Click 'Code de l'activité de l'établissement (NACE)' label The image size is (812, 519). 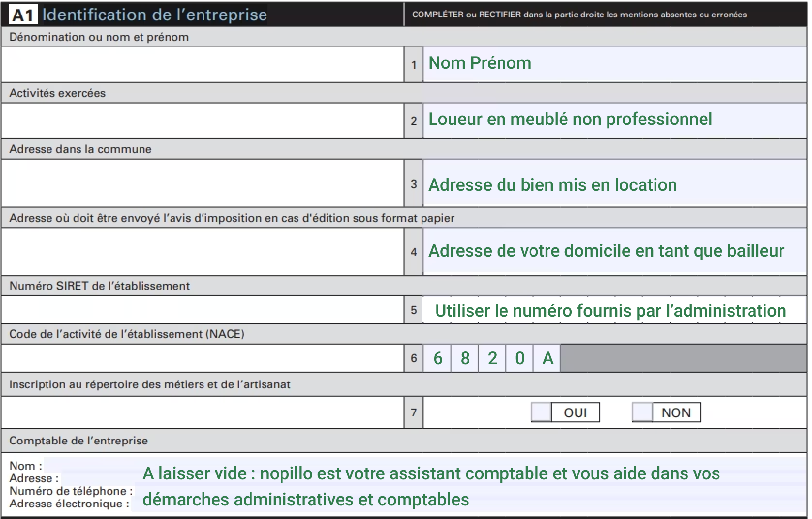(127, 334)
